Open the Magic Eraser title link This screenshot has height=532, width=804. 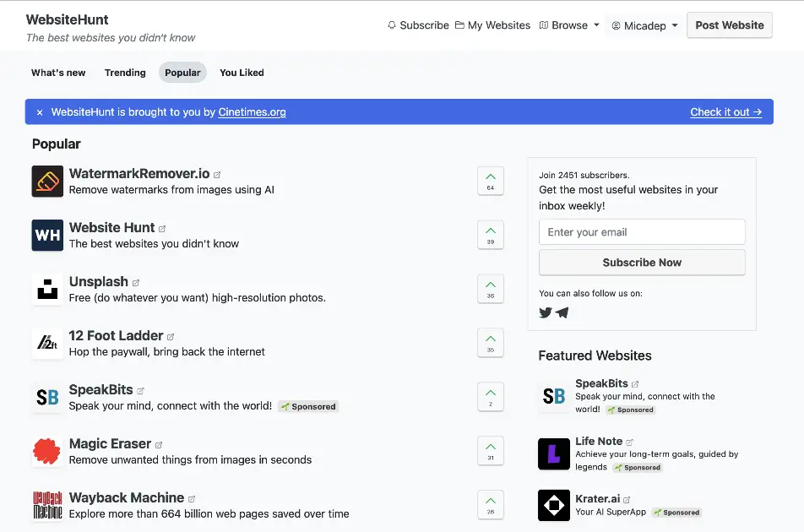tap(111, 444)
